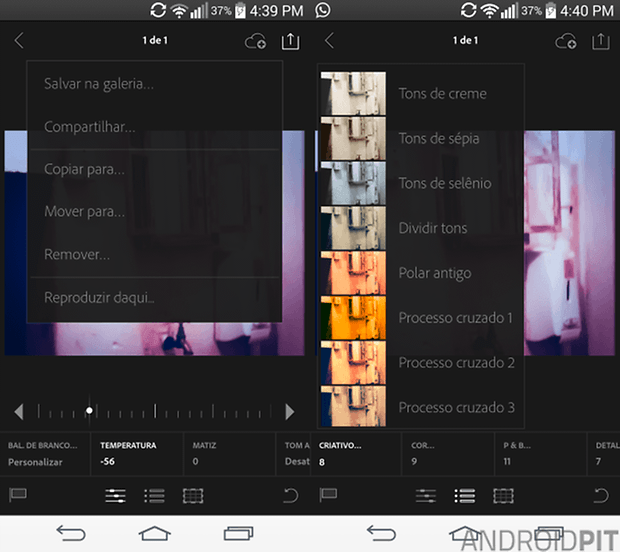This screenshot has height=552, width=620.
Task: Tap the share upload icon in the left screen
Action: [290, 41]
